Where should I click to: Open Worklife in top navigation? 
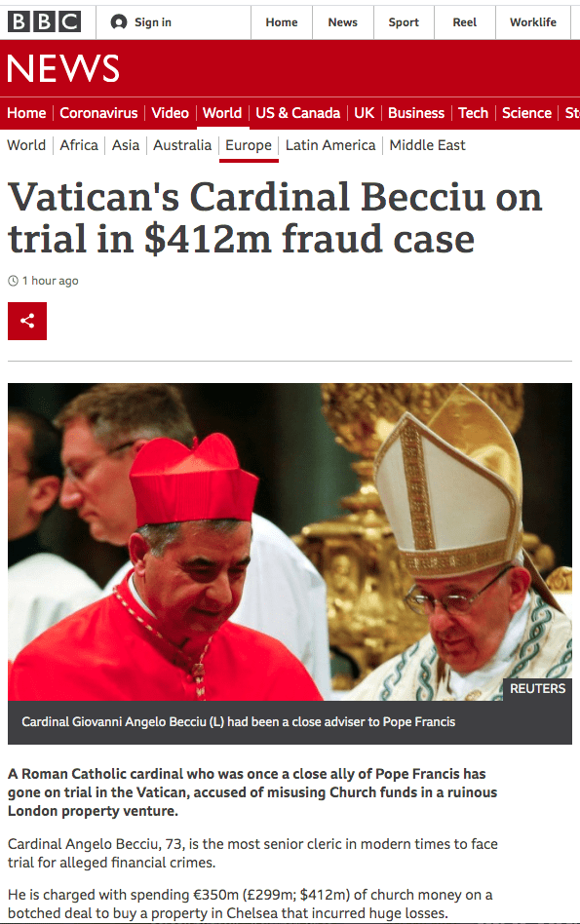(x=533, y=22)
